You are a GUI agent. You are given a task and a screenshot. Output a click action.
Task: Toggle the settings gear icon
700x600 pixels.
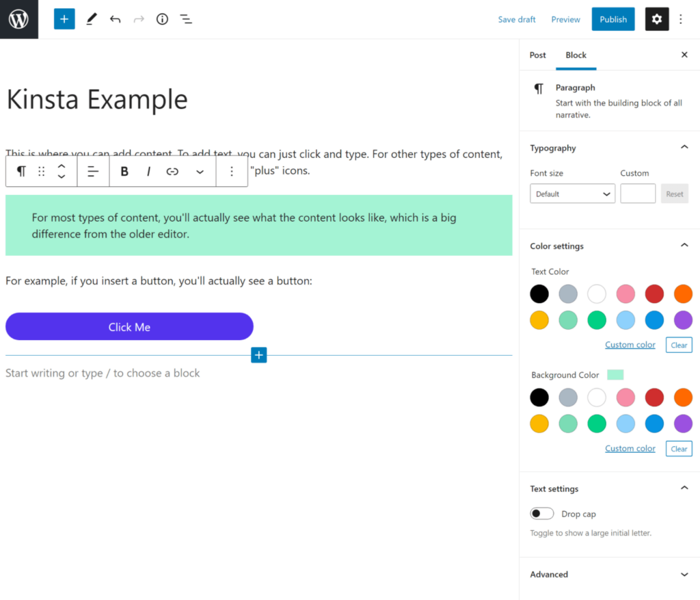point(656,19)
